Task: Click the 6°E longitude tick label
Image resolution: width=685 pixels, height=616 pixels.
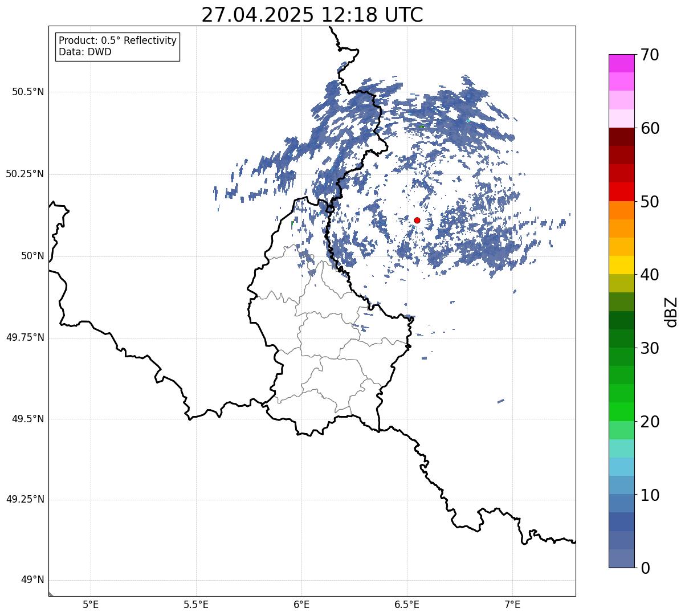Action: coord(301,604)
